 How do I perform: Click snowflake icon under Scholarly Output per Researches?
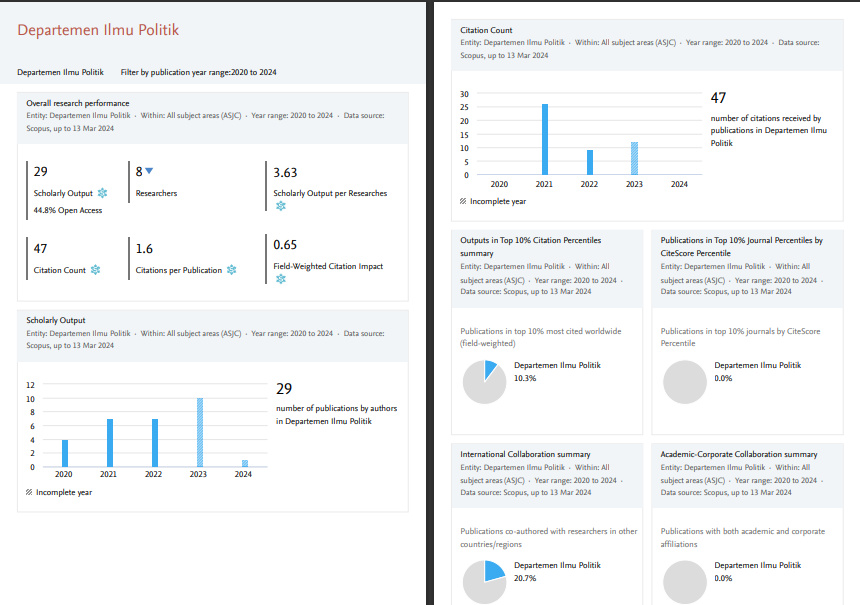point(281,206)
